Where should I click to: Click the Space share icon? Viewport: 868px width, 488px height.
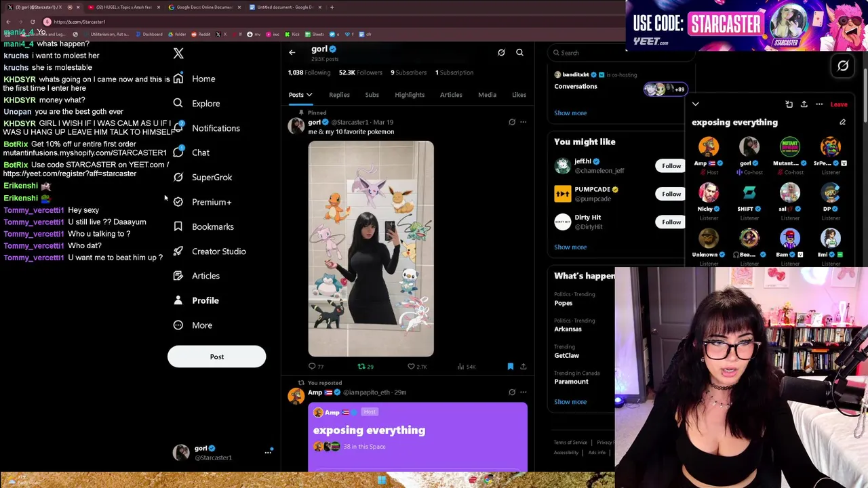pos(804,104)
